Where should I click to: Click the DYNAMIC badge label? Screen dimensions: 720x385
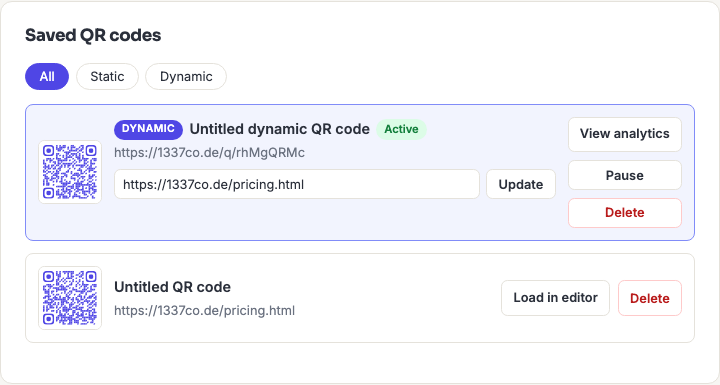pyautogui.click(x=148, y=129)
